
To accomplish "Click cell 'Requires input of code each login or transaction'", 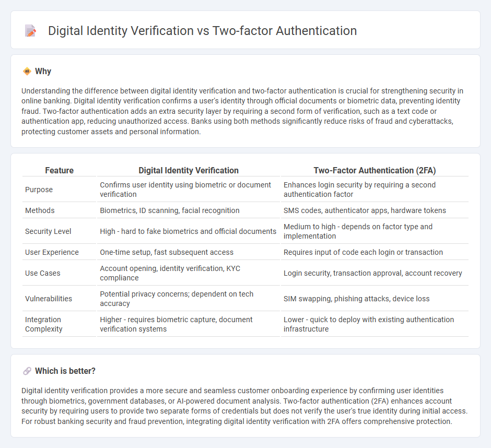I will pyautogui.click(x=375, y=252).
